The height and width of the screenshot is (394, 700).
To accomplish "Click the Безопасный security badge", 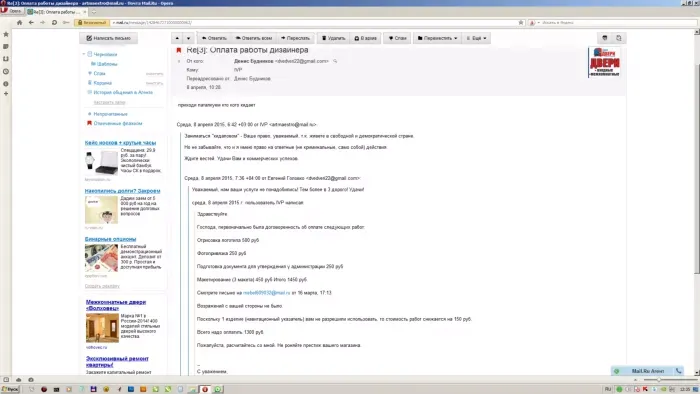I will coord(92,22).
